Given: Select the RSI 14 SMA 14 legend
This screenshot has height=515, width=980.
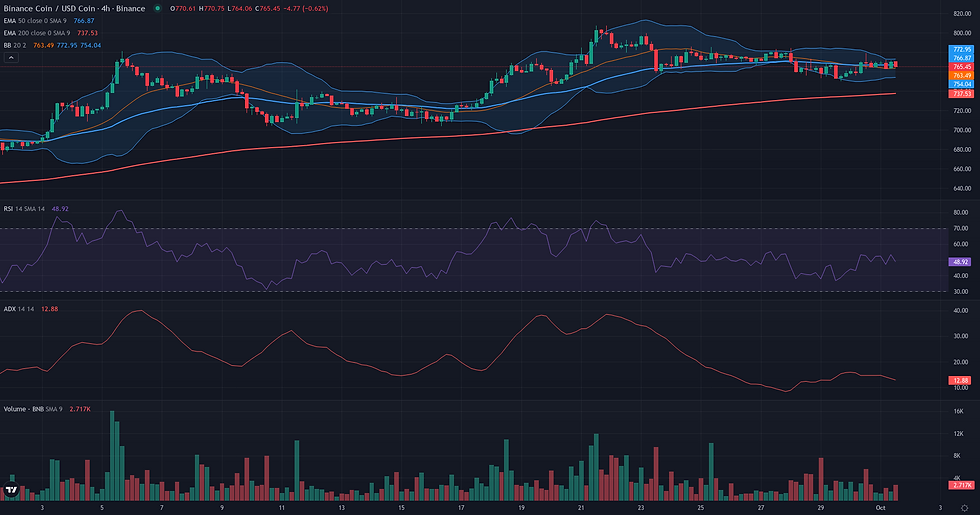Looking at the screenshot, I should tap(36, 209).
